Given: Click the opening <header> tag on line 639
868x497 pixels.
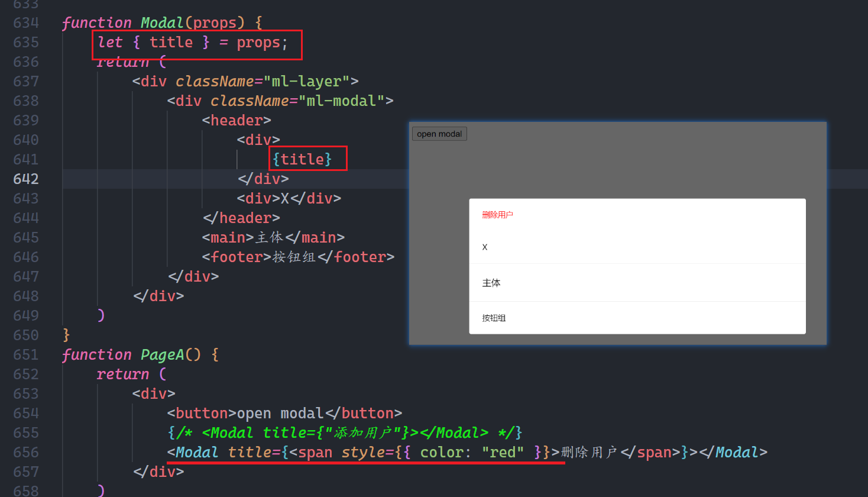Looking at the screenshot, I should coord(237,120).
